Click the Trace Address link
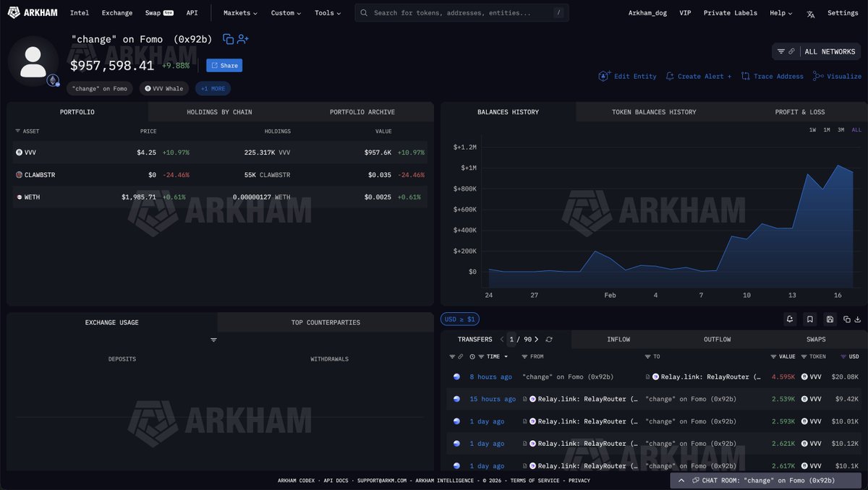 click(x=772, y=76)
